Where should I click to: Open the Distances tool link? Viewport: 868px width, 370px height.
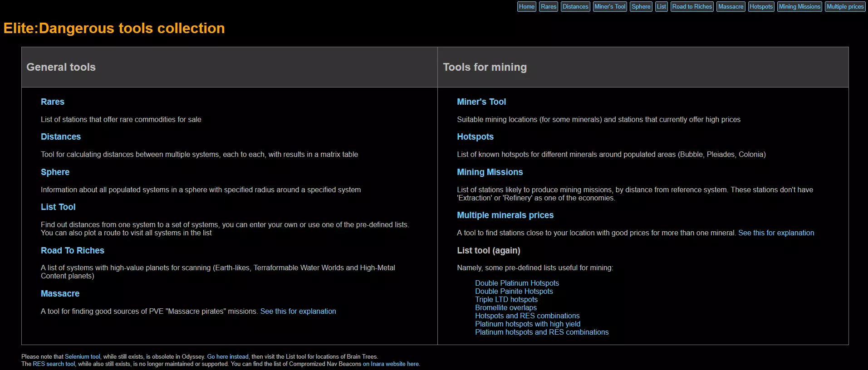coord(61,136)
